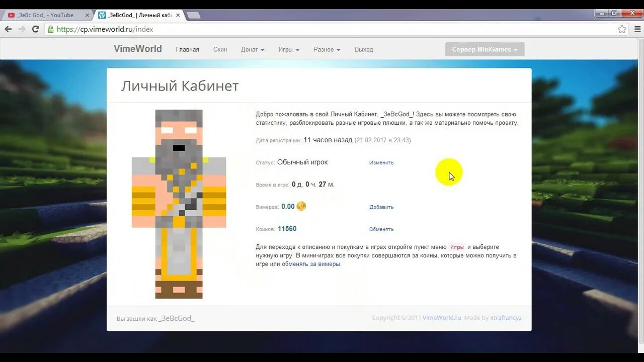Click Добавить next to вимеров
644x362 pixels.
click(381, 207)
